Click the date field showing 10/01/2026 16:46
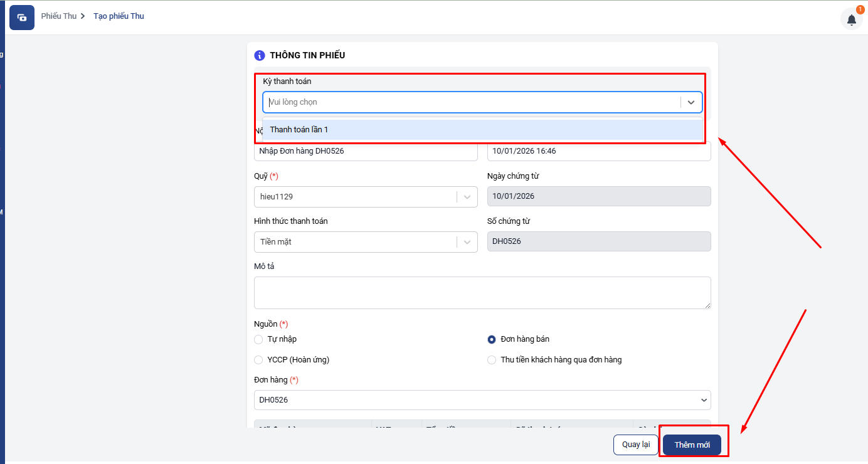868x464 pixels. click(x=598, y=151)
